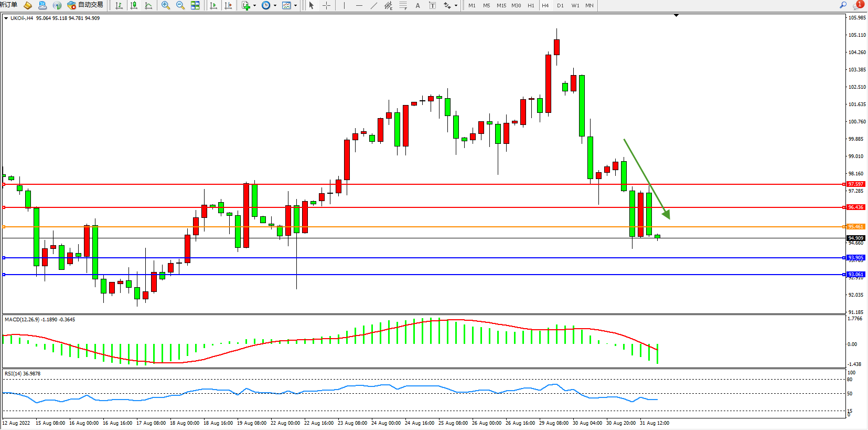Open the chat notification bubble icon
The width and height of the screenshot is (868, 430).
point(858,5)
